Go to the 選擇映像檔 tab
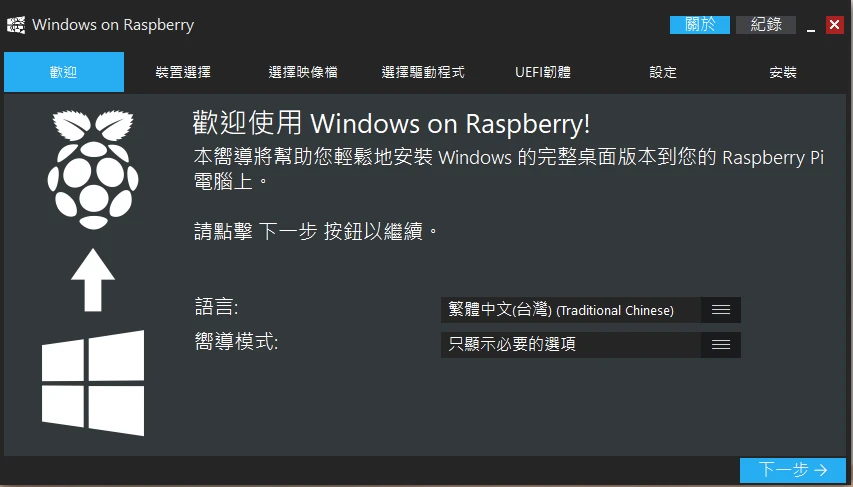This screenshot has width=853, height=487. [x=303, y=72]
